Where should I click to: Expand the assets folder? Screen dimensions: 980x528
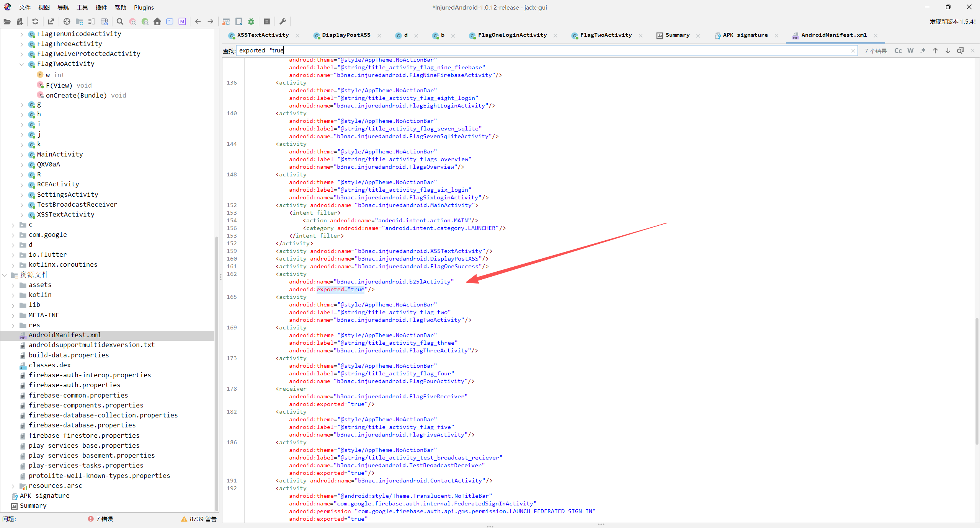click(13, 285)
